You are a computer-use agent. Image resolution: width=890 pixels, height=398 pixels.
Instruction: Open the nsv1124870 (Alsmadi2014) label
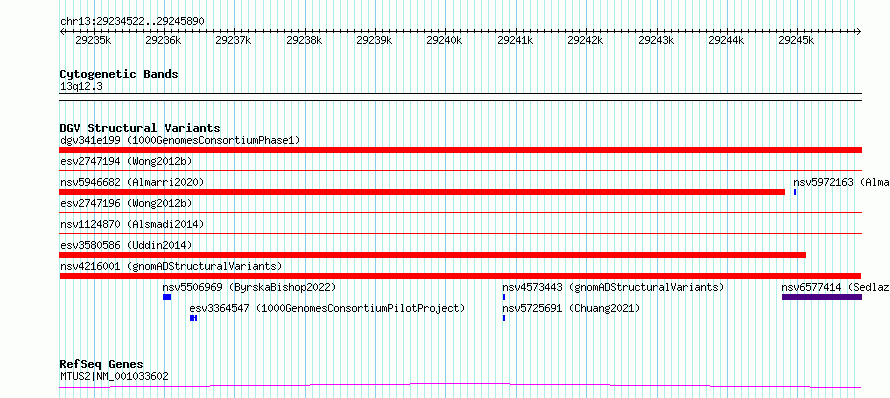coord(132,224)
